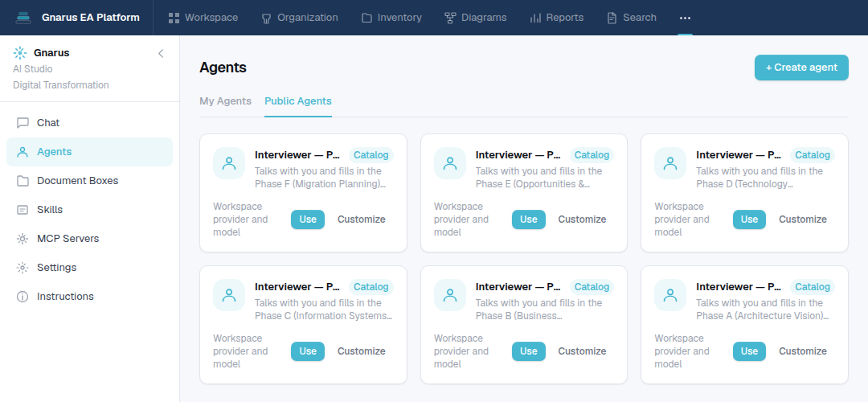Click the Catalog tag on Phase D card

pyautogui.click(x=813, y=155)
